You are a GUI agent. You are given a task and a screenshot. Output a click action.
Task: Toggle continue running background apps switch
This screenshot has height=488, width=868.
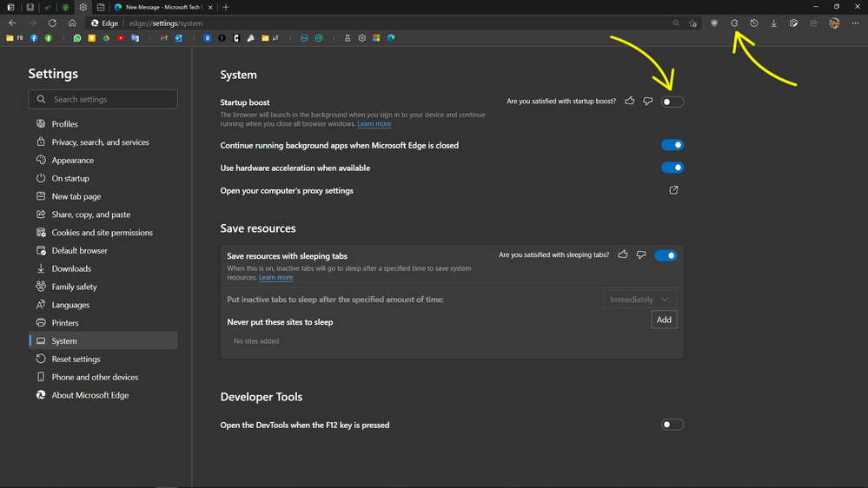click(x=673, y=145)
